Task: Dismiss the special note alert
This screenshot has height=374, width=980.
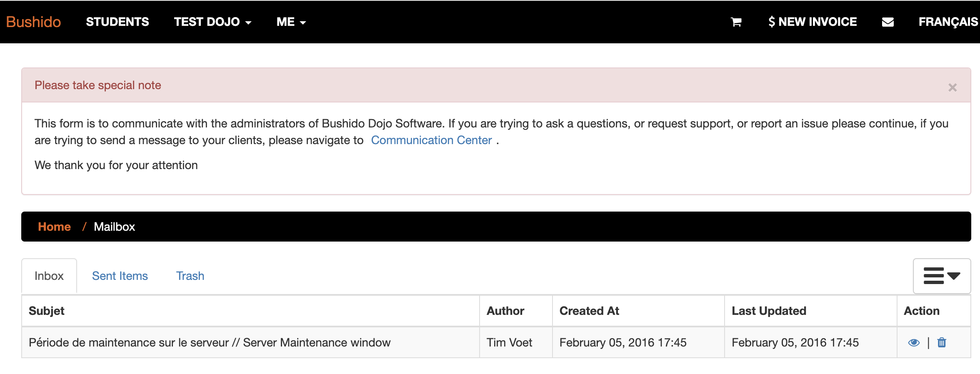Action: point(952,87)
